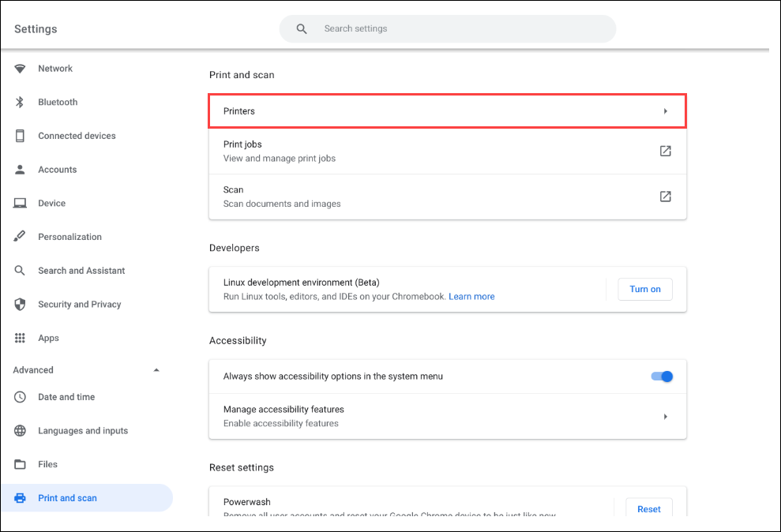Click the Accounts person icon
The height and width of the screenshot is (532, 781).
[21, 170]
